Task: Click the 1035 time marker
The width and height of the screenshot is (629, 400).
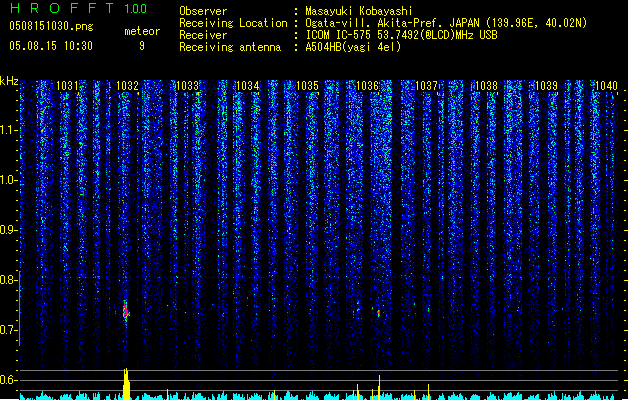Action: tap(307, 85)
